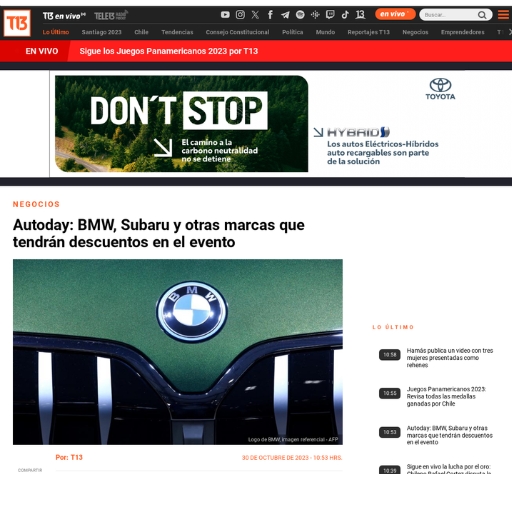512x512 pixels.
Task: Go to the T13 logo home
Action: coord(17,23)
